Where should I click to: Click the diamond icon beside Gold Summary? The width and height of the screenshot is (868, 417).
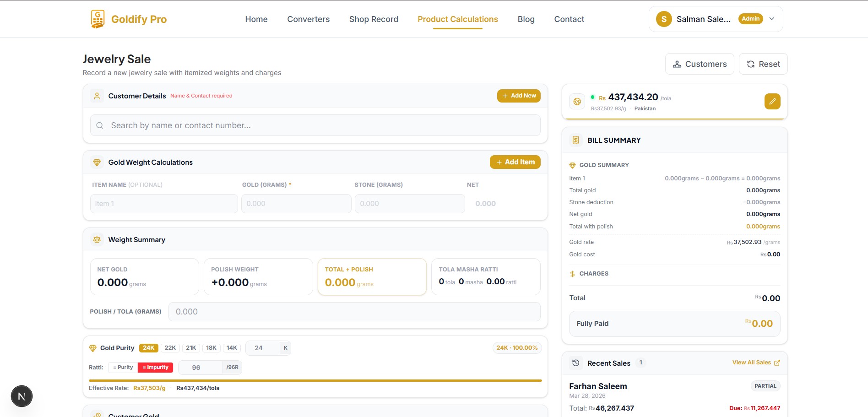(x=572, y=165)
